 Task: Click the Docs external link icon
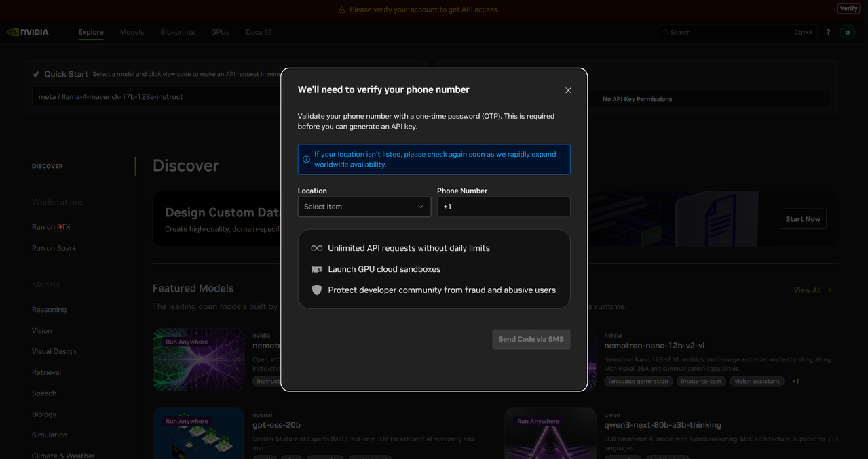[268, 32]
